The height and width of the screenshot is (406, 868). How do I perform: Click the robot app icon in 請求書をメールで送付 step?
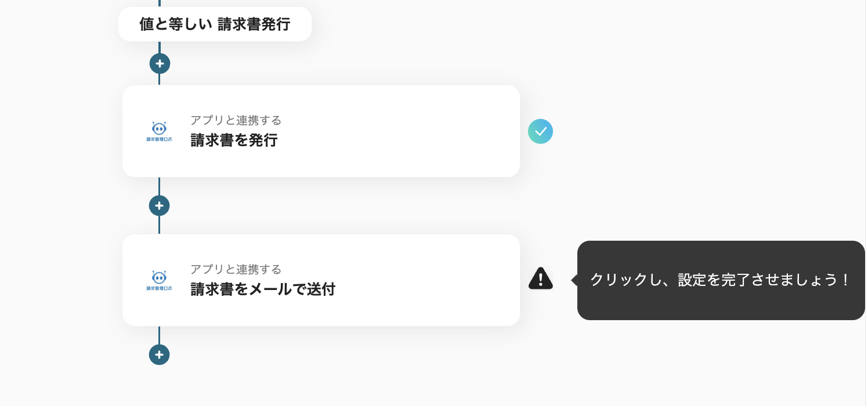coord(159,280)
